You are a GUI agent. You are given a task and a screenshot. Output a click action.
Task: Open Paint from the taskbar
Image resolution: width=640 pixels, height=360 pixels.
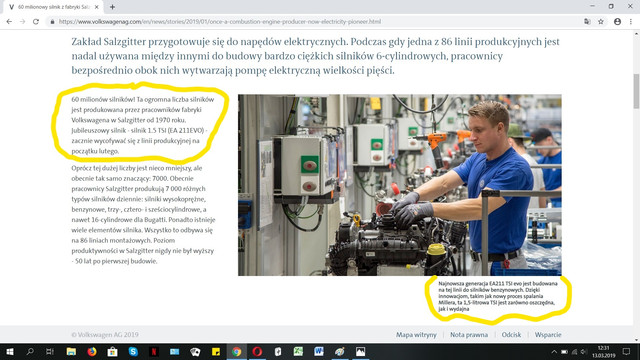[x=339, y=351]
